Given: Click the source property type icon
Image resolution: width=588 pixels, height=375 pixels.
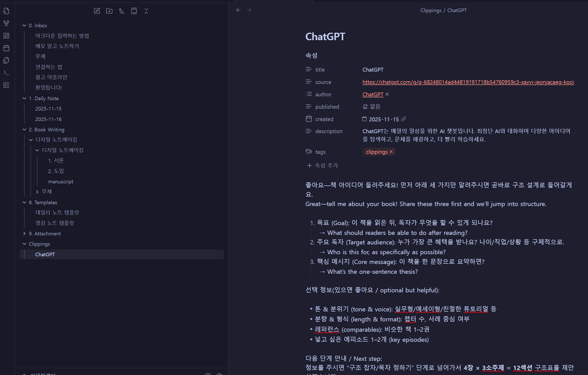Looking at the screenshot, I should 308,82.
